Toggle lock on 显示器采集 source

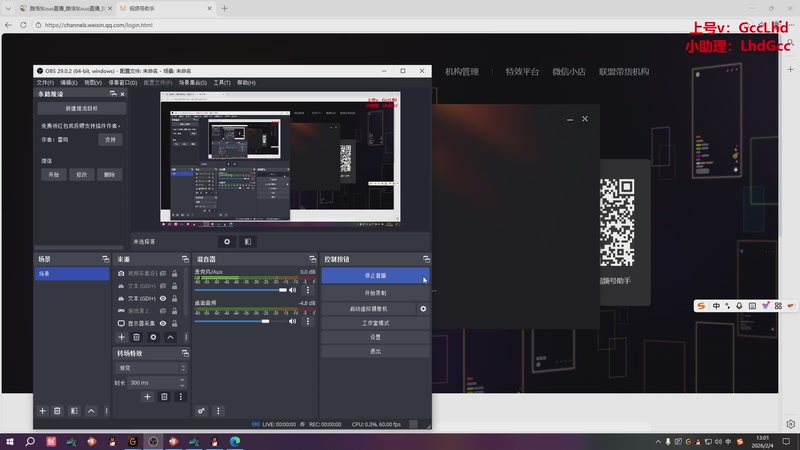pos(174,323)
